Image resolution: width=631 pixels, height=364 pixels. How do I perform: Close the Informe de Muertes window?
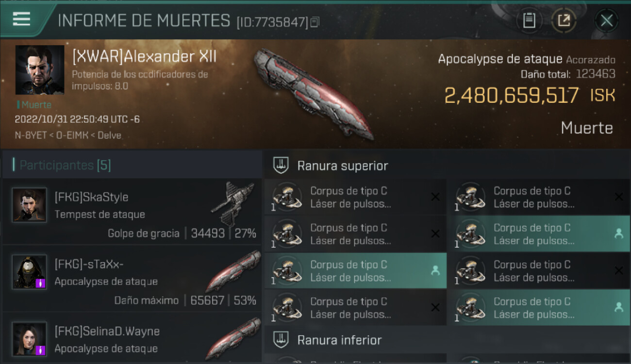[606, 20]
